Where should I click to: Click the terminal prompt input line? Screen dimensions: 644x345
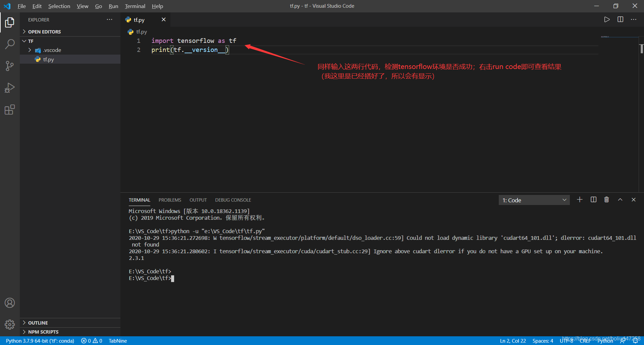pyautogui.click(x=151, y=278)
